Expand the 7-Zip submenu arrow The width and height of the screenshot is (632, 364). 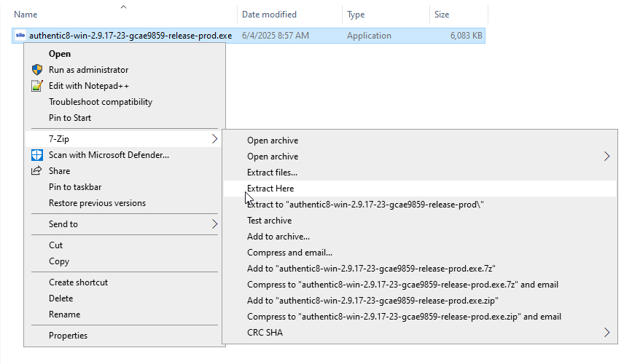coord(214,139)
